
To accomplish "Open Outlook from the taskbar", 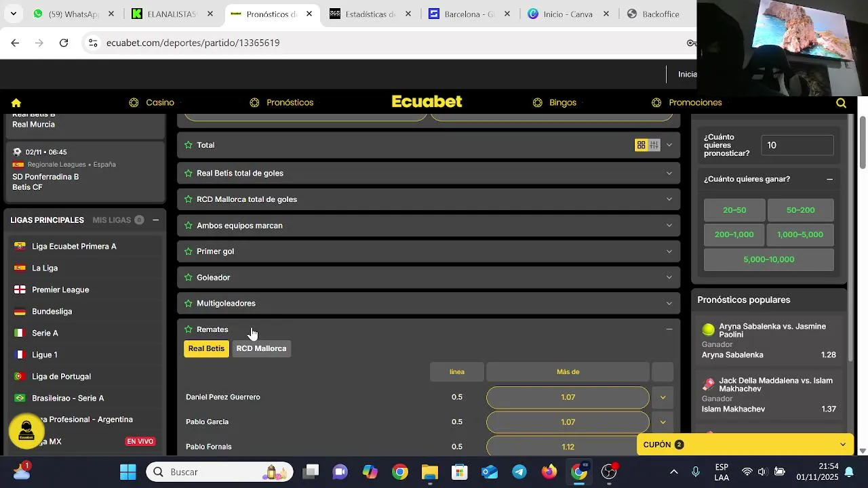I will [490, 472].
